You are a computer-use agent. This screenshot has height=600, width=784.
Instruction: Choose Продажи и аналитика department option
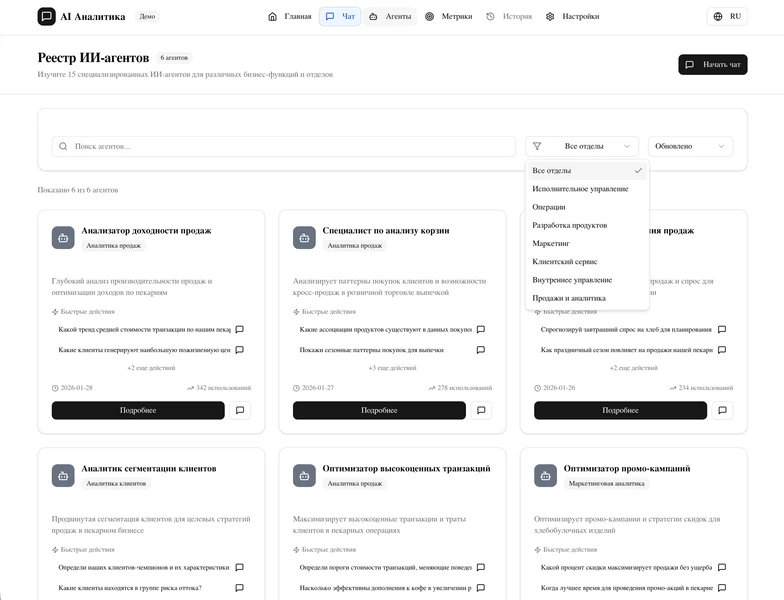coord(587,298)
